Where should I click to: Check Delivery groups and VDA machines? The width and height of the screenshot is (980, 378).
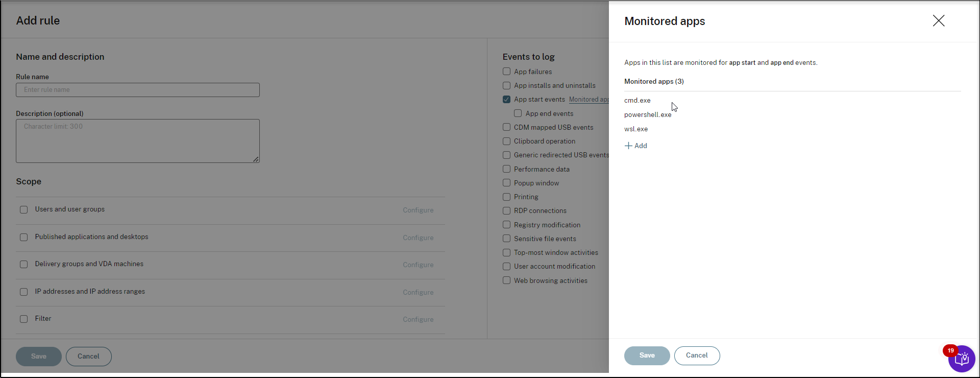(x=23, y=264)
